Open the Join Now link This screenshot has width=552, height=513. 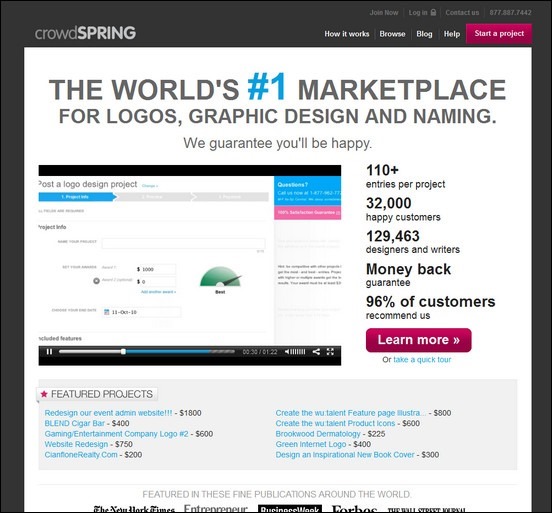tap(384, 13)
